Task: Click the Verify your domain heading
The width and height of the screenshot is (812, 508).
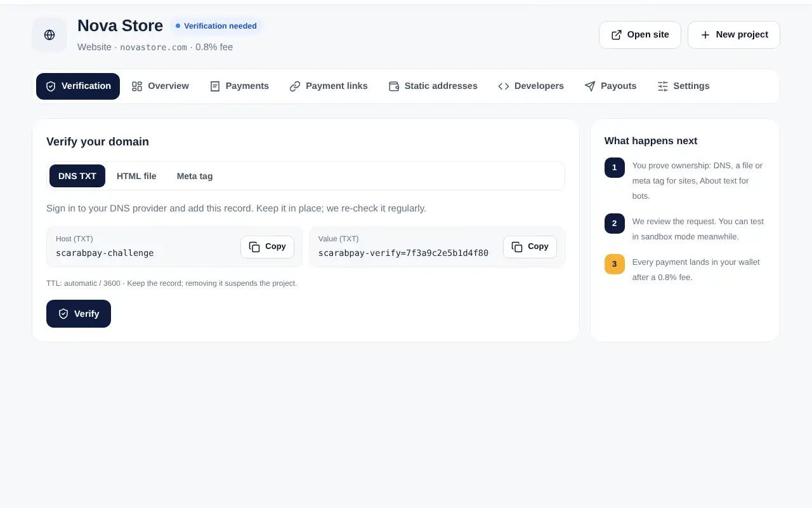Action: click(98, 142)
